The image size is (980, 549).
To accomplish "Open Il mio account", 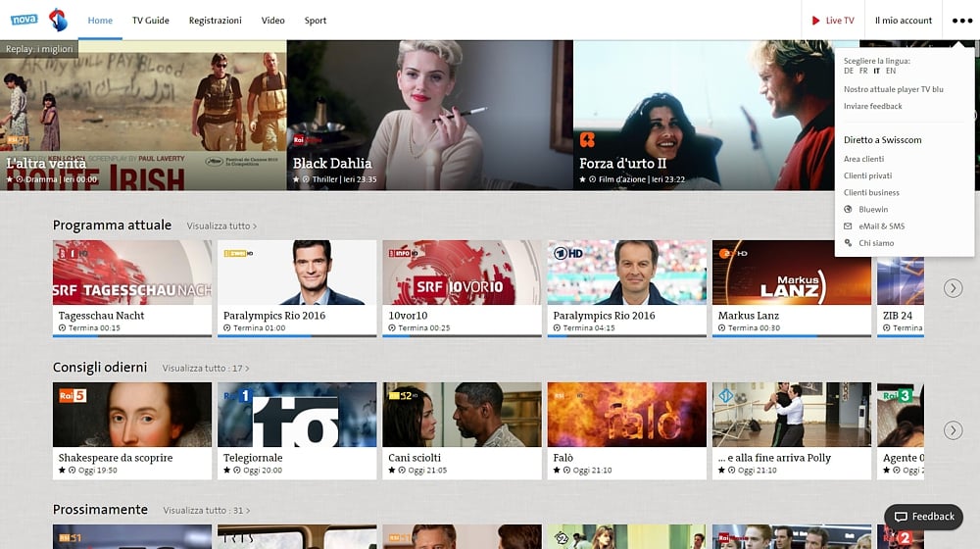I will tap(904, 20).
